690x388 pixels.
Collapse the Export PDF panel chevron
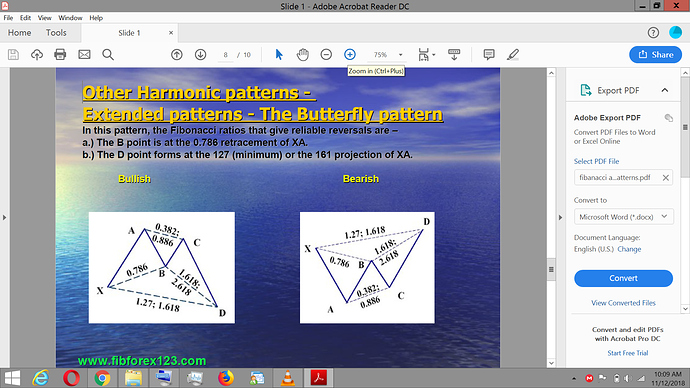coord(664,90)
